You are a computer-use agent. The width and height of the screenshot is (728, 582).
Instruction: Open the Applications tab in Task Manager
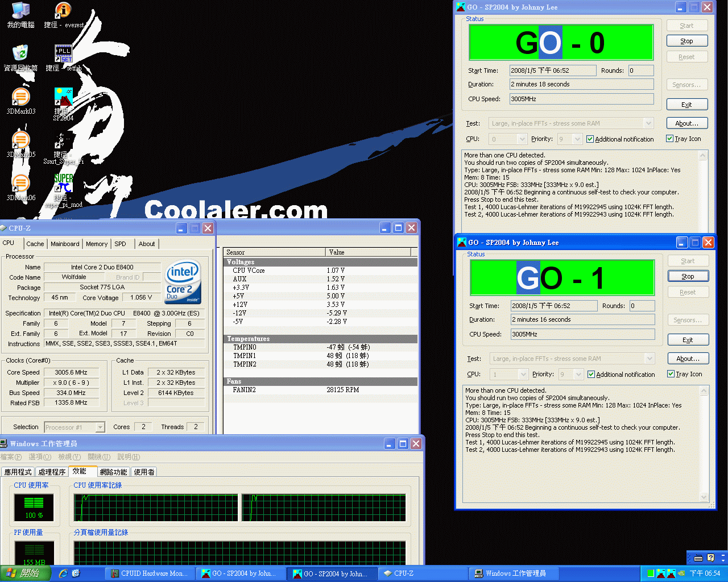(18, 472)
